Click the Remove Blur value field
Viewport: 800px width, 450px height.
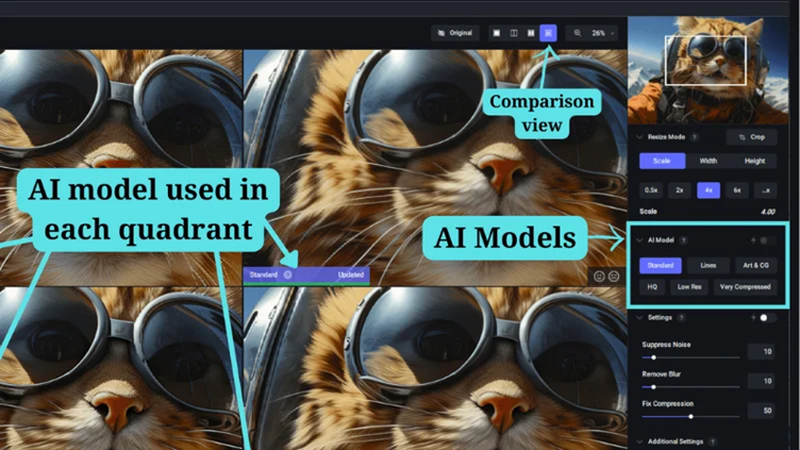(761, 381)
